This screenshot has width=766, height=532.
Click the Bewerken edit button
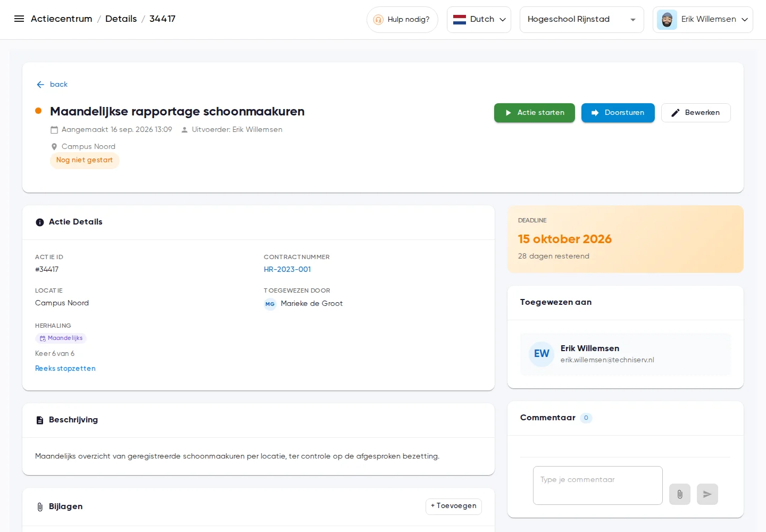click(696, 113)
